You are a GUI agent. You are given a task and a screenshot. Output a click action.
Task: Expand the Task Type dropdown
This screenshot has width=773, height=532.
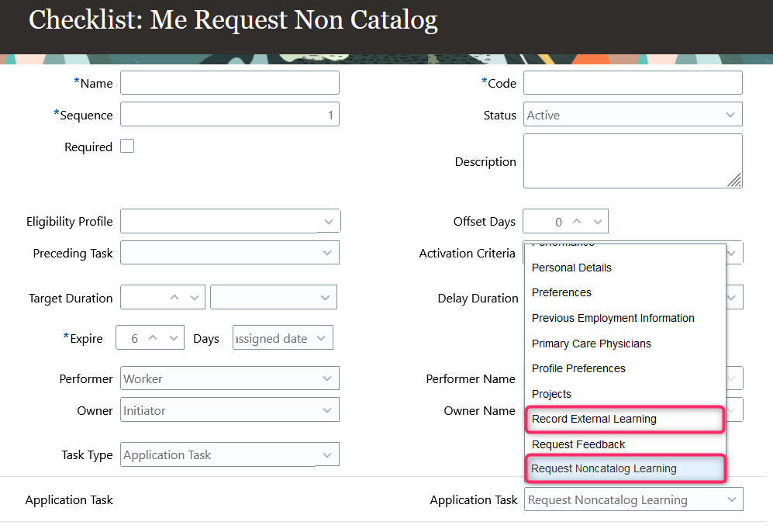329,455
